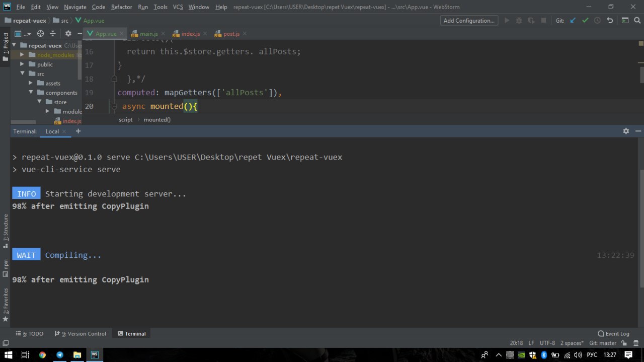Open Run Anything toolbar icon
Image resolution: width=644 pixels, height=362 pixels.
[625, 21]
